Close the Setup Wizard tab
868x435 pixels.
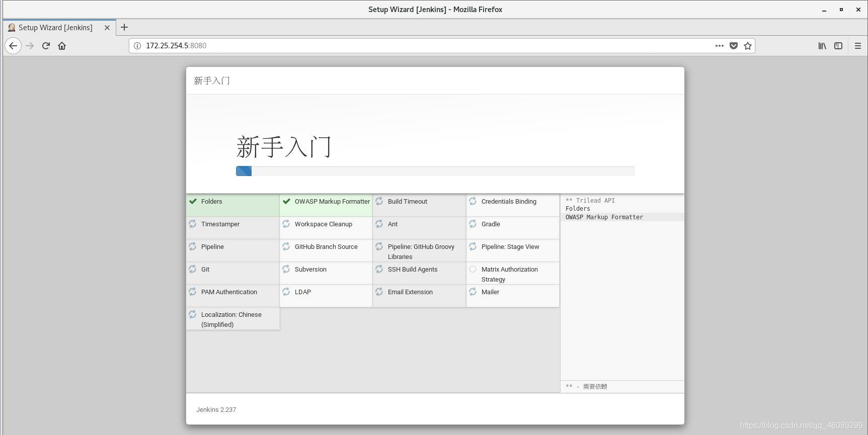[107, 28]
